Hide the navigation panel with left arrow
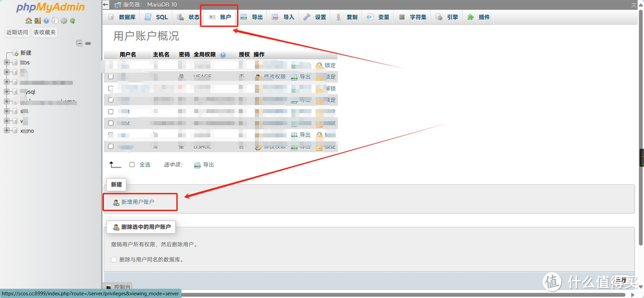Image resolution: width=644 pixels, height=298 pixels. [x=106, y=5]
